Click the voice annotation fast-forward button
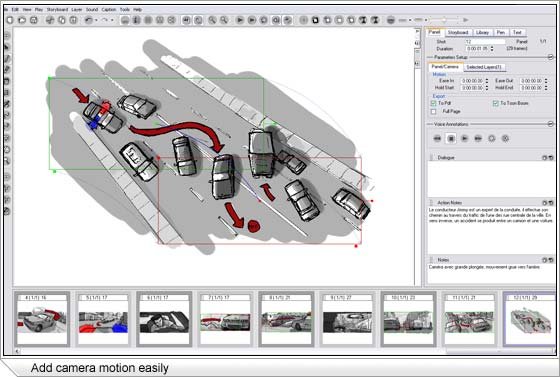 coord(478,139)
